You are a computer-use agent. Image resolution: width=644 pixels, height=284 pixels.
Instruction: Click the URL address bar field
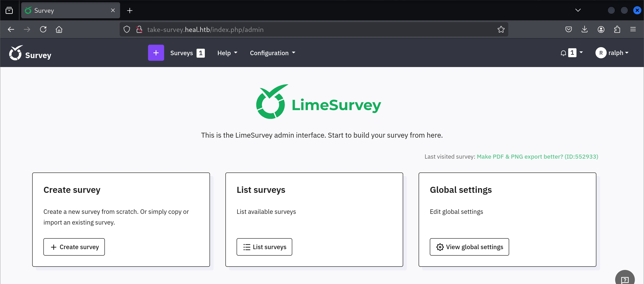[x=300, y=29]
